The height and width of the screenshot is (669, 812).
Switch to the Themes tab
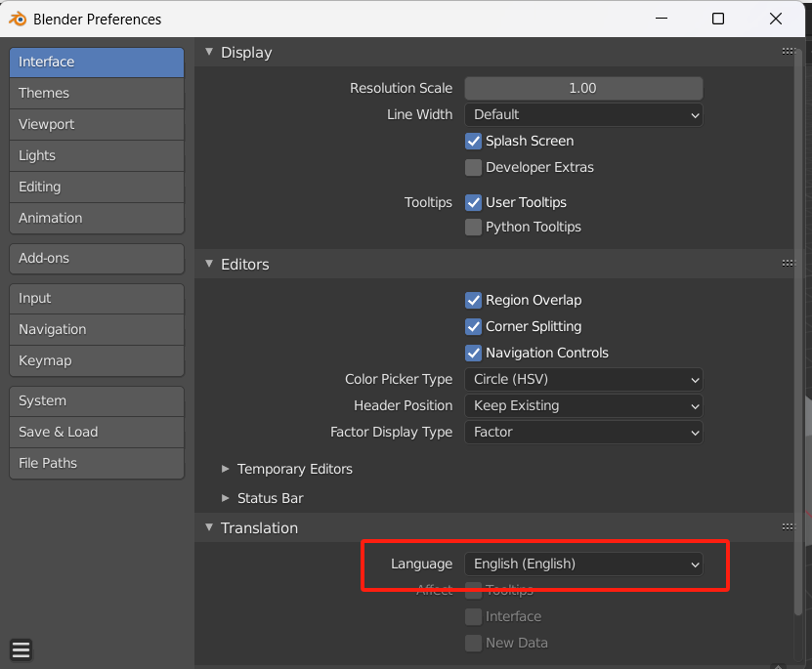coord(97,93)
